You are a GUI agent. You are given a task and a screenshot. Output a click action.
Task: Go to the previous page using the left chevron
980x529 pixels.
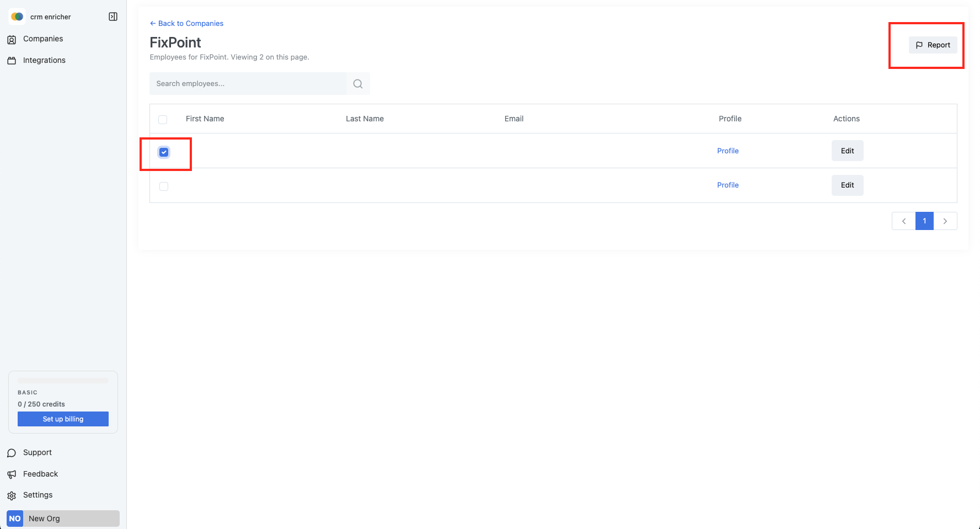pyautogui.click(x=903, y=221)
